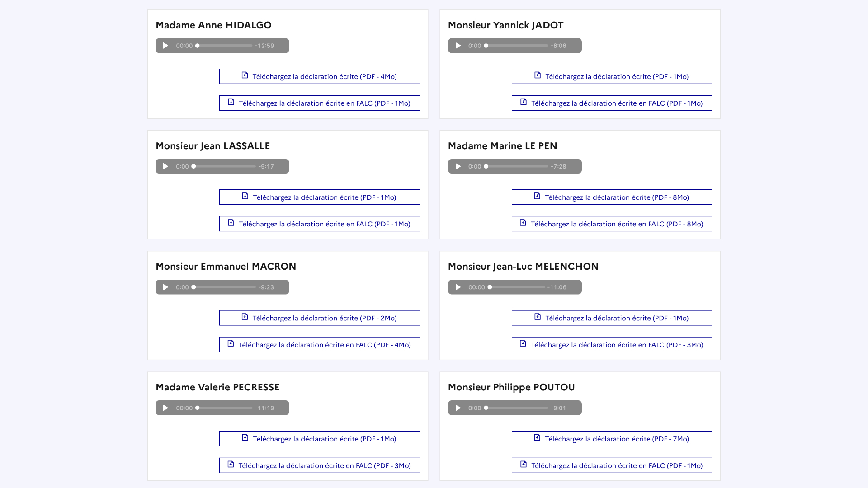868x488 pixels.
Task: Download Macron's FALC declaration PDF 4Mo
Action: [x=320, y=345]
